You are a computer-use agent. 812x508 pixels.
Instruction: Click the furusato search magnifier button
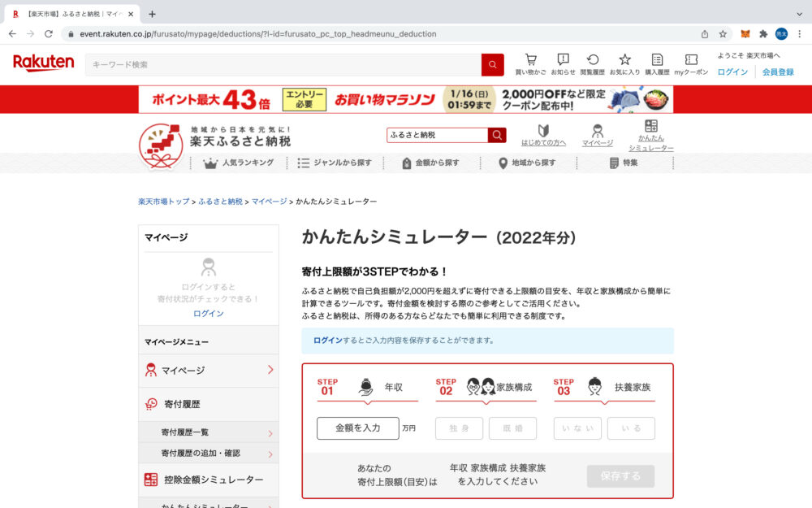pos(497,135)
